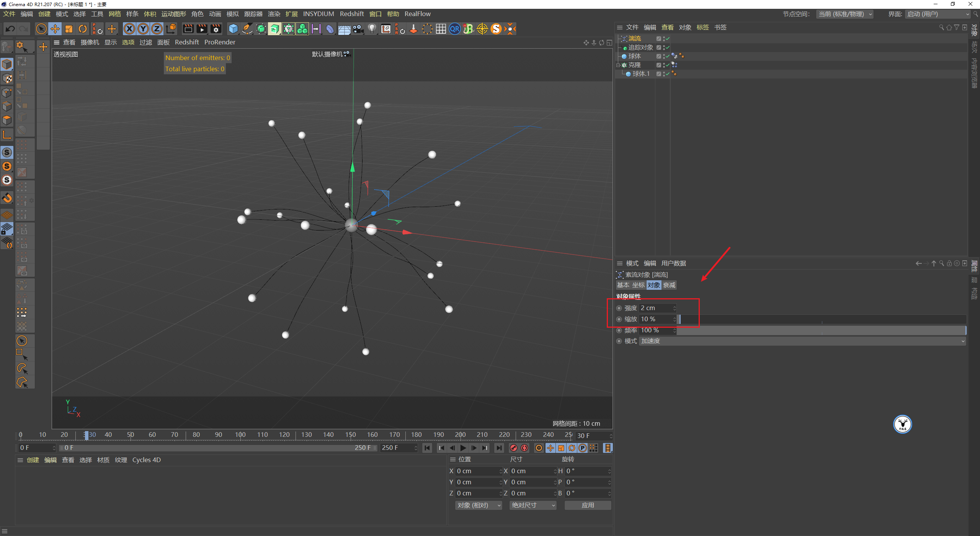
Task: Open the QR plugin icon
Action: [455, 29]
